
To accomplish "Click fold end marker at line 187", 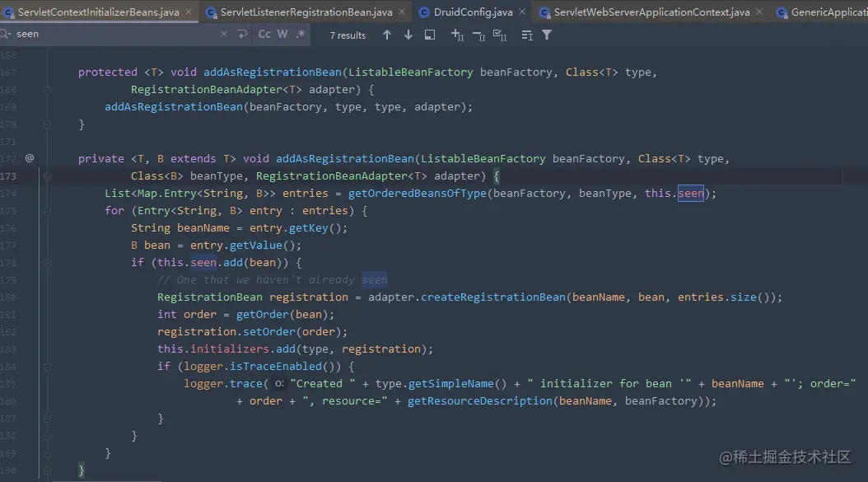I will [x=47, y=419].
